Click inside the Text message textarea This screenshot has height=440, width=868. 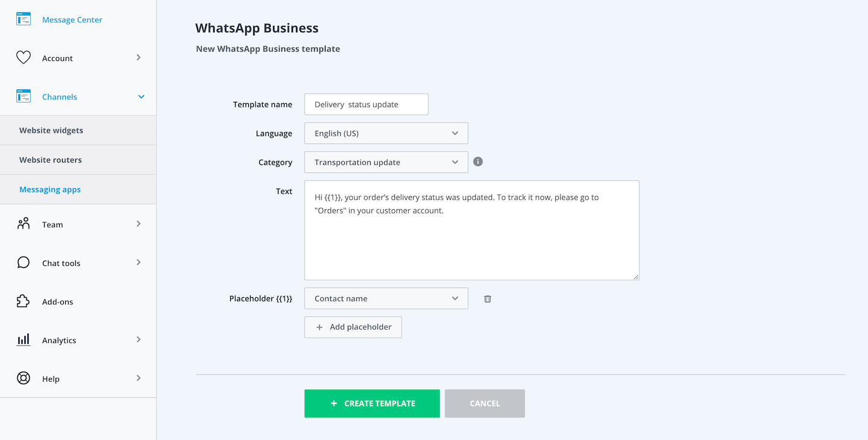click(472, 230)
